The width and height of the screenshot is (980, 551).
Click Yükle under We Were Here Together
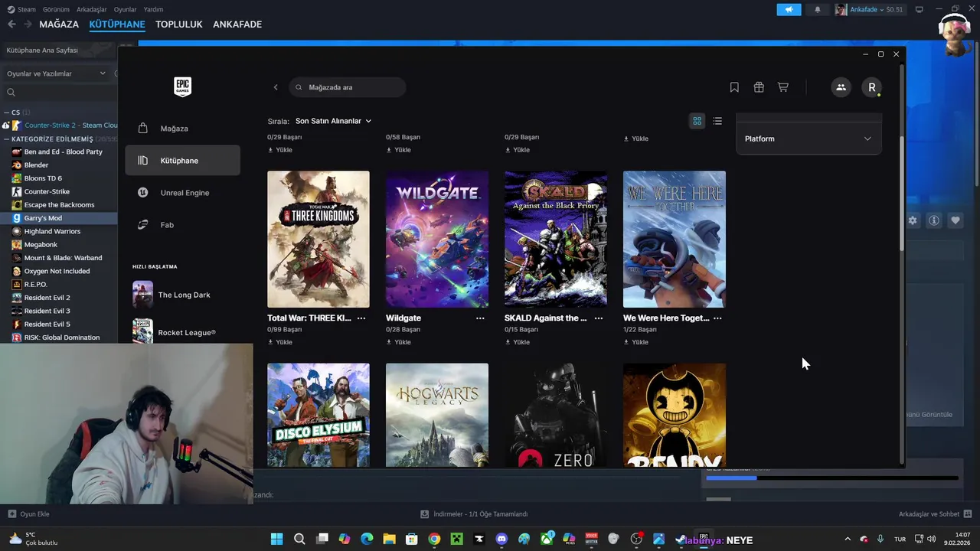(636, 342)
